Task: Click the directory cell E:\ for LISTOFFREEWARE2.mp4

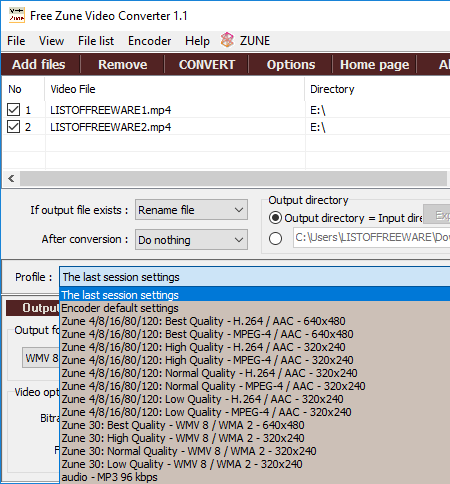Action: pos(378,127)
